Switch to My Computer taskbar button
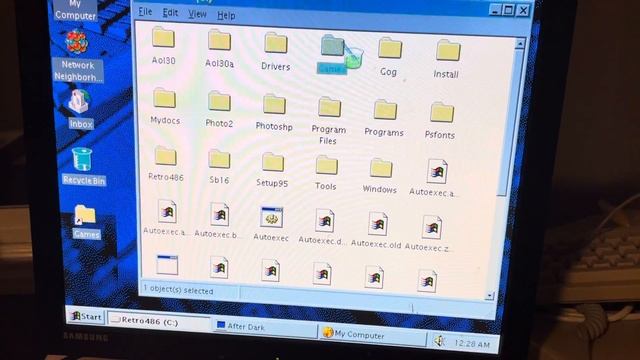Screen dimensions: 640x360 coord(372,335)
